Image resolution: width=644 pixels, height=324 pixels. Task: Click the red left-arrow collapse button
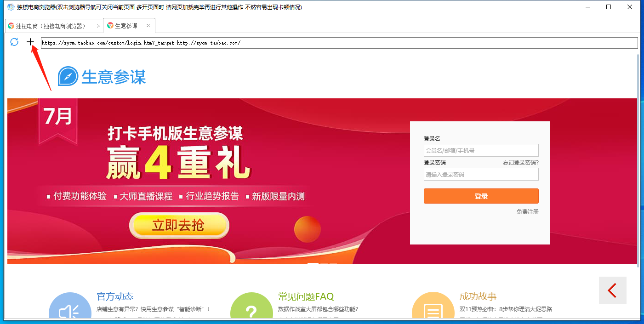(612, 290)
